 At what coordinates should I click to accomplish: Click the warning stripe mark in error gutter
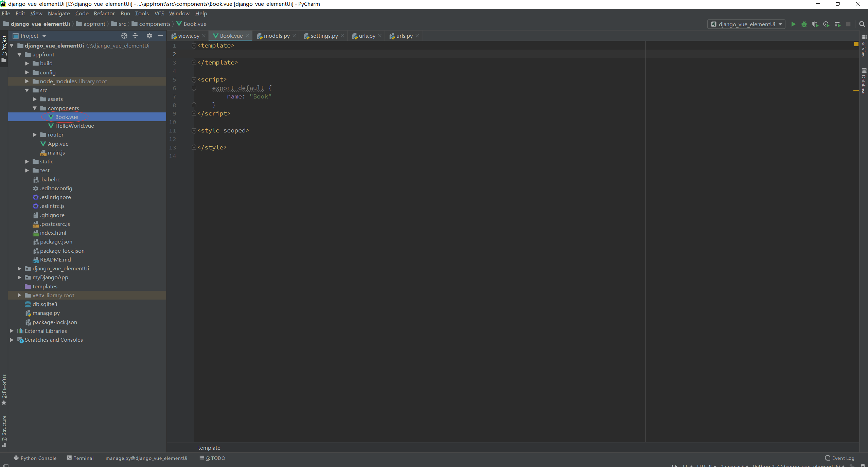[x=856, y=91]
